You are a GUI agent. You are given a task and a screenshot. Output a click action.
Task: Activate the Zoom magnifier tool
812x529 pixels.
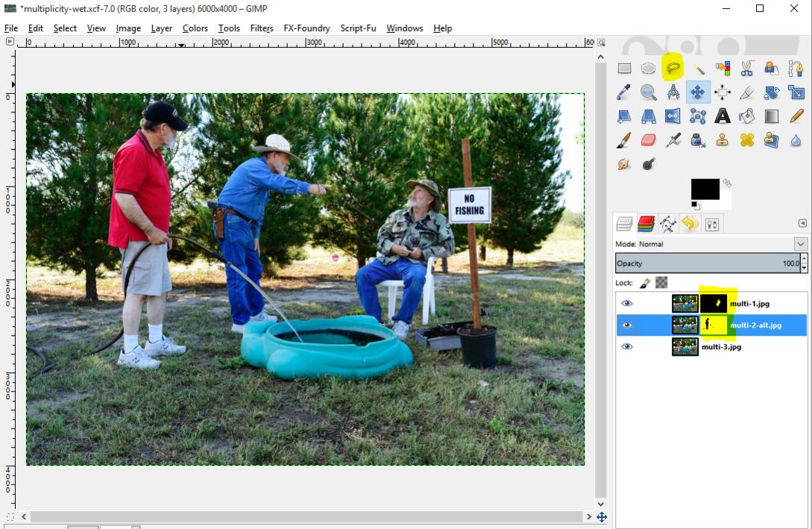tap(649, 93)
